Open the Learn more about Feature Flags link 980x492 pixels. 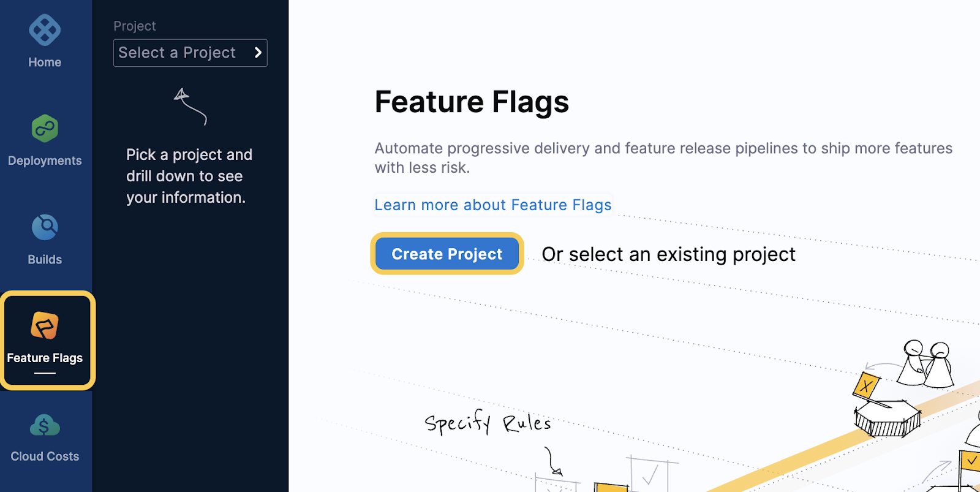[x=492, y=205]
